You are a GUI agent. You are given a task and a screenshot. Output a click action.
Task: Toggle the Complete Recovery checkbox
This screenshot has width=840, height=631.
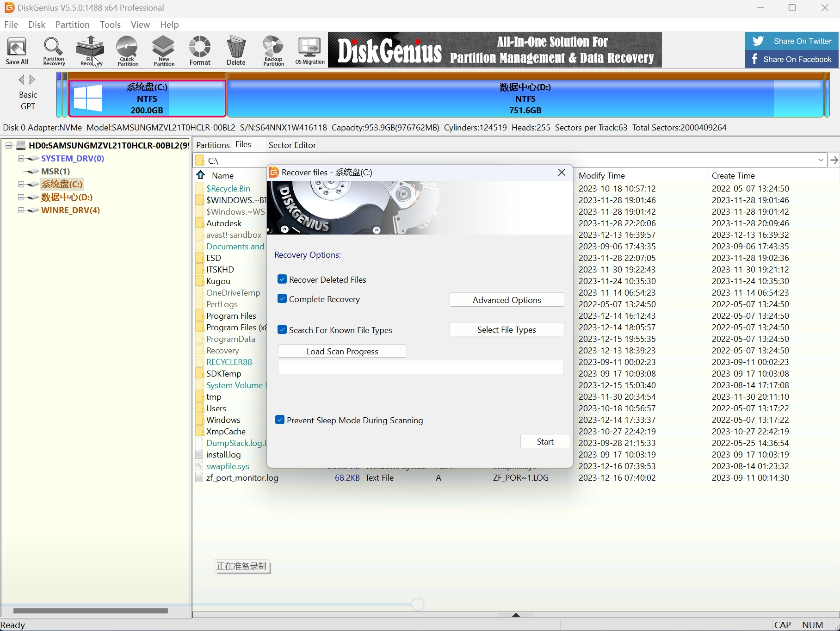(282, 299)
